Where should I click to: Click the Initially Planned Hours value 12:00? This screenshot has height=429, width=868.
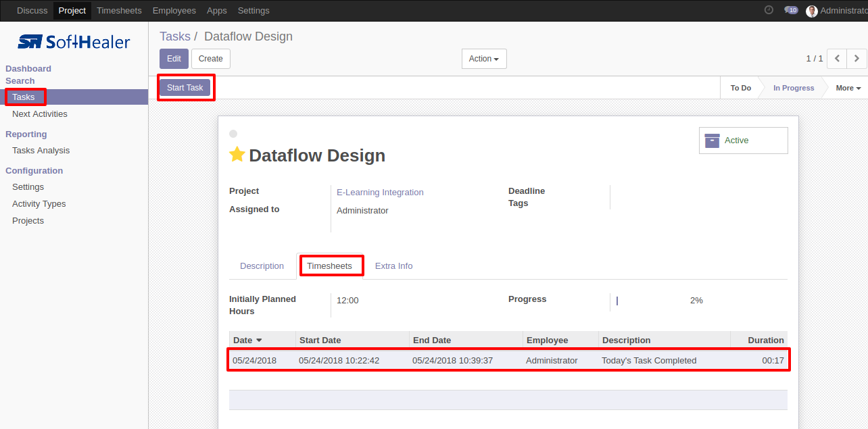pos(347,301)
